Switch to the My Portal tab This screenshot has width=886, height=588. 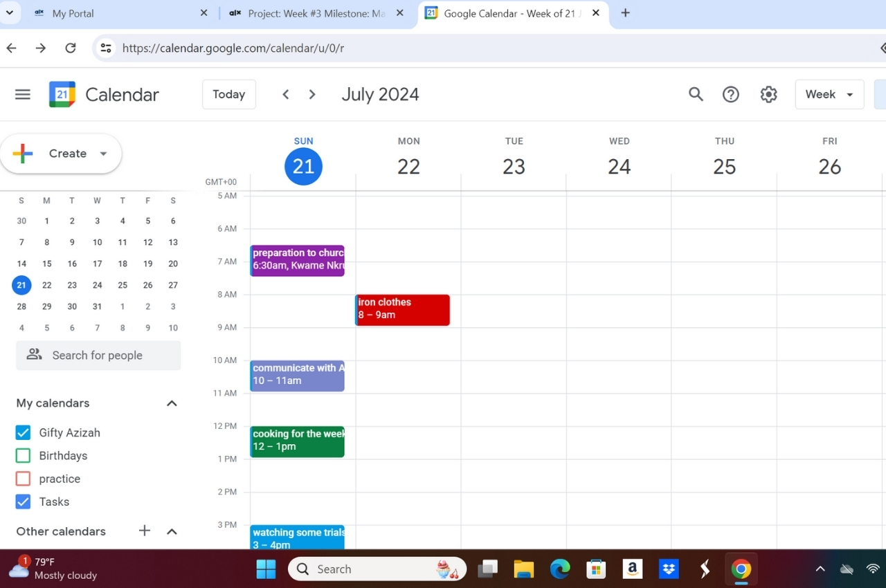pyautogui.click(x=111, y=13)
